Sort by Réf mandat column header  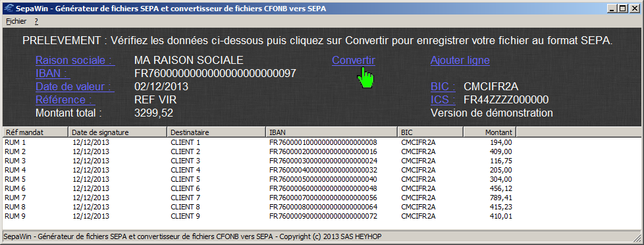[x=36, y=132]
